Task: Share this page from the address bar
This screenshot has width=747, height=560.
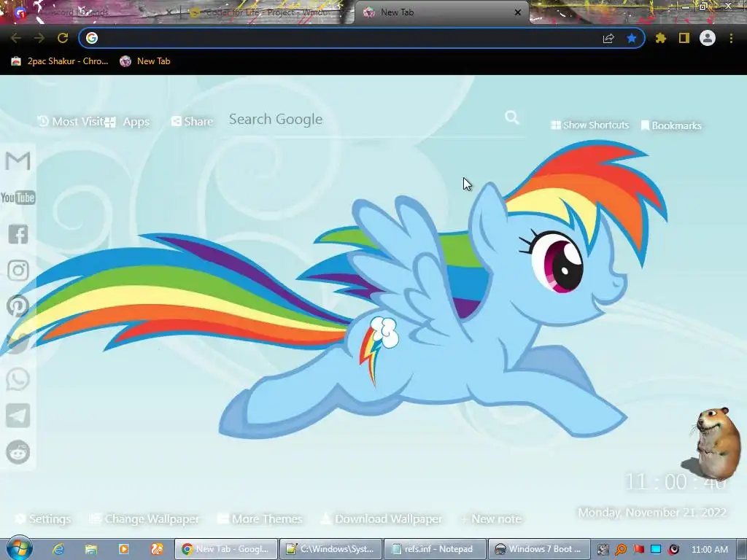Action: point(608,38)
